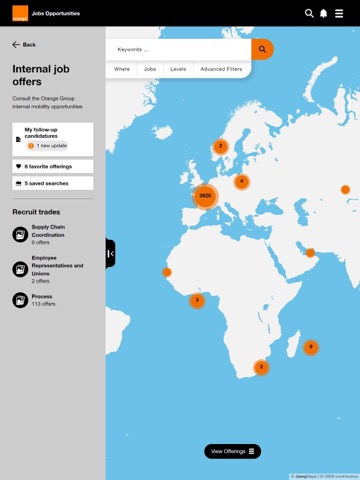
Task: Select the cluster marker 9 near Madagascar
Action: [x=311, y=347]
